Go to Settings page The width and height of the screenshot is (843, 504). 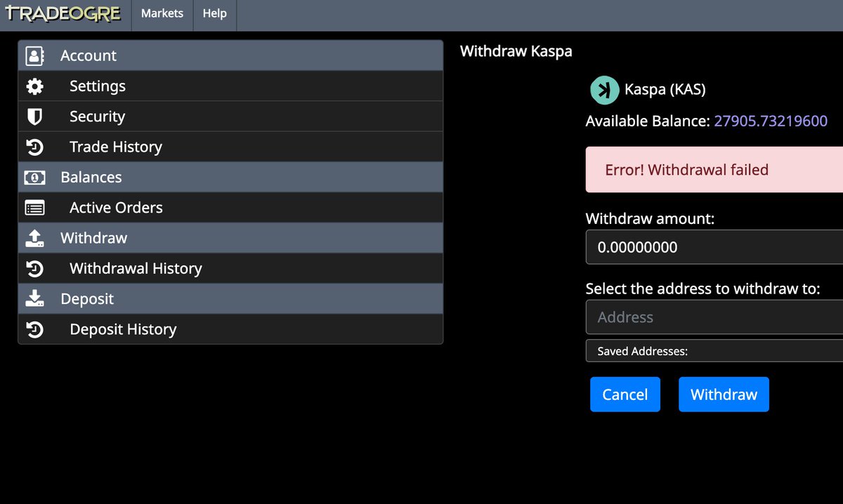230,86
